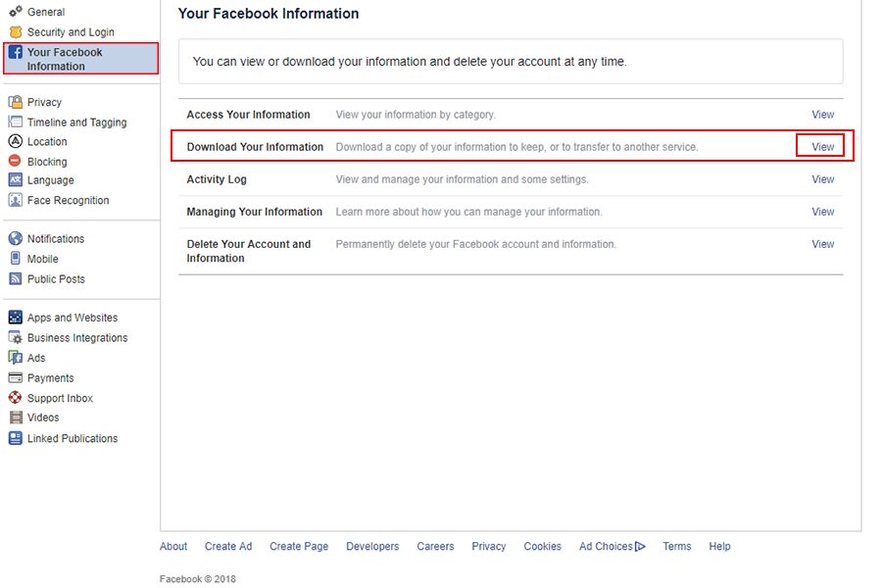Click the Public Posts feed icon

[16, 278]
